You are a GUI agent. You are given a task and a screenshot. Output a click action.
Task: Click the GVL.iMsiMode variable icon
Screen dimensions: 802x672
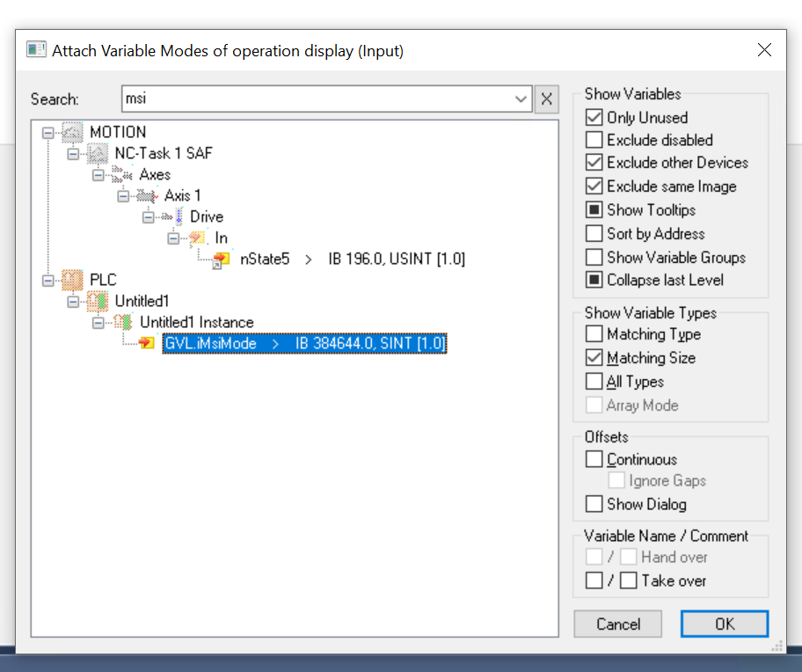[x=146, y=343]
